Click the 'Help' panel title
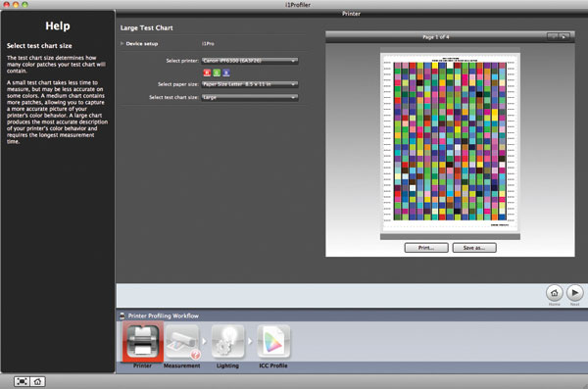The image size is (588, 389). point(58,25)
